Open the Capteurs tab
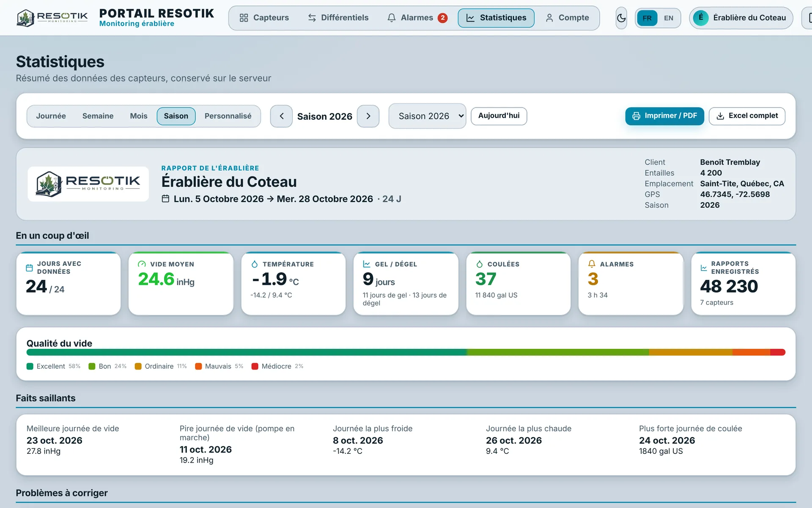The height and width of the screenshot is (508, 812). [264, 18]
